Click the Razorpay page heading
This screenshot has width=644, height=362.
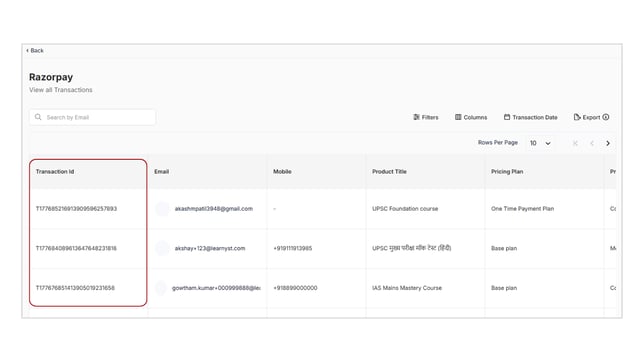pyautogui.click(x=51, y=77)
